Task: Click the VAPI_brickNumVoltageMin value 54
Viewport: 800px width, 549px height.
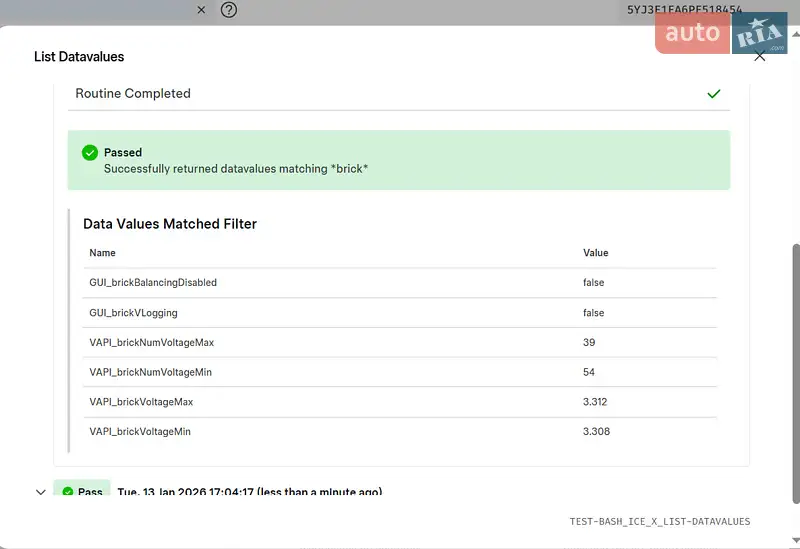Action: click(x=589, y=372)
